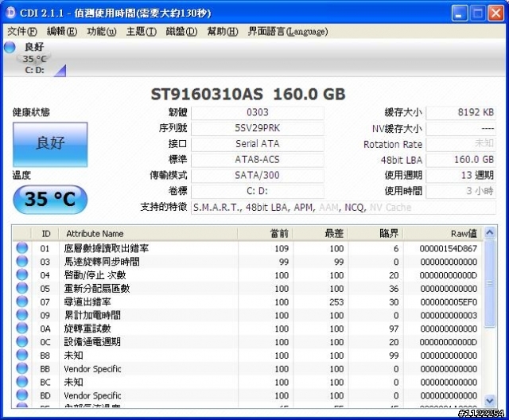Screen dimensions: 509x420
Task: Click the Raw值 column header
Action: click(x=443, y=233)
